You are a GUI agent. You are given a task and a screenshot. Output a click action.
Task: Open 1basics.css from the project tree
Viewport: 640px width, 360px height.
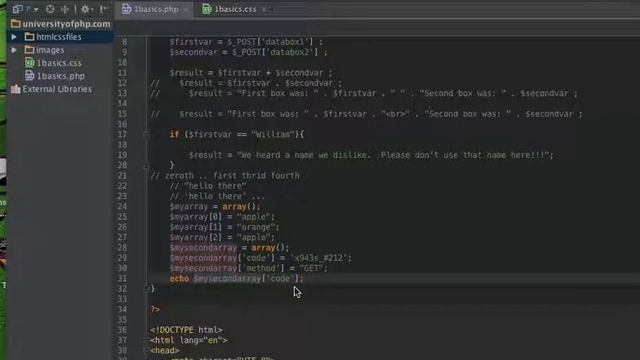[x=59, y=63]
